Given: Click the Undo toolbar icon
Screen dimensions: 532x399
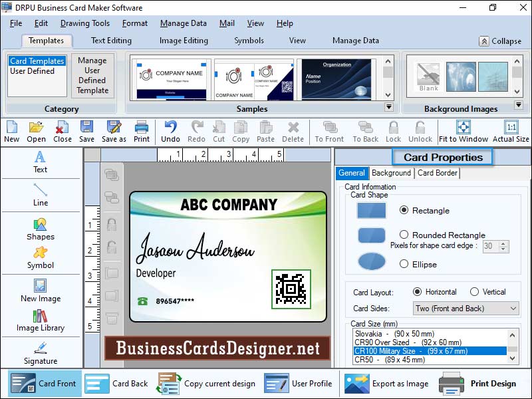Looking at the screenshot, I should pos(170,131).
